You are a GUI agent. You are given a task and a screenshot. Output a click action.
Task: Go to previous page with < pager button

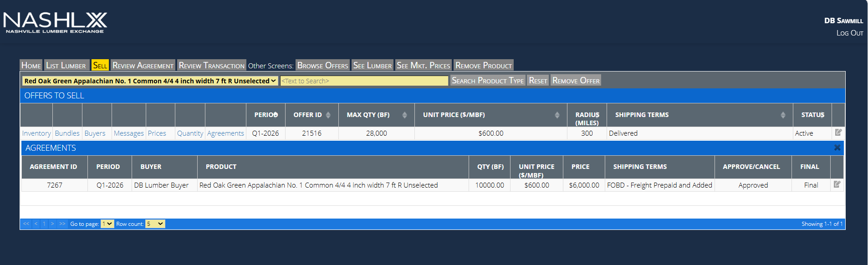36,224
